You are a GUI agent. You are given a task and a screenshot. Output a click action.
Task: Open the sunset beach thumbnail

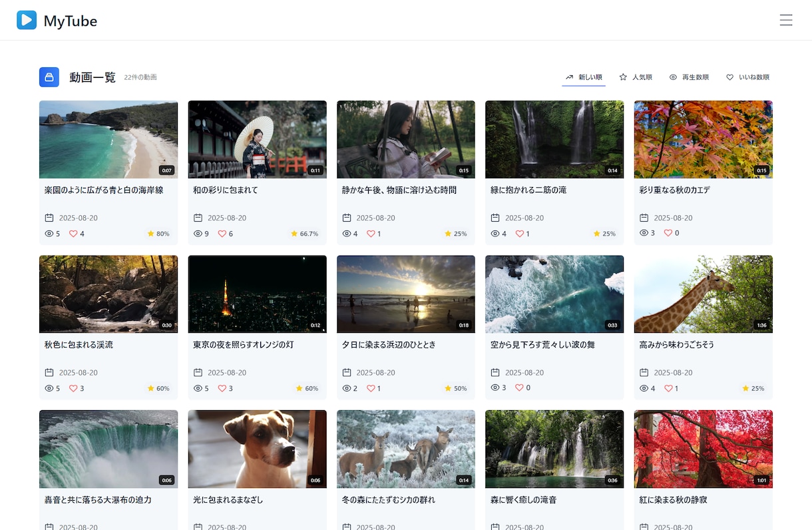coord(406,294)
